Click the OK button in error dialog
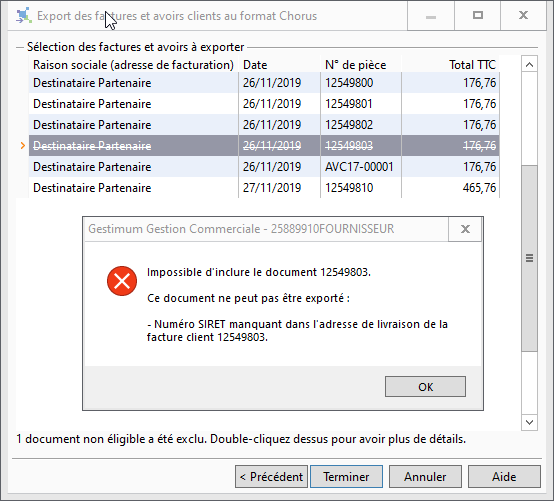This screenshot has width=554, height=501. click(x=425, y=387)
